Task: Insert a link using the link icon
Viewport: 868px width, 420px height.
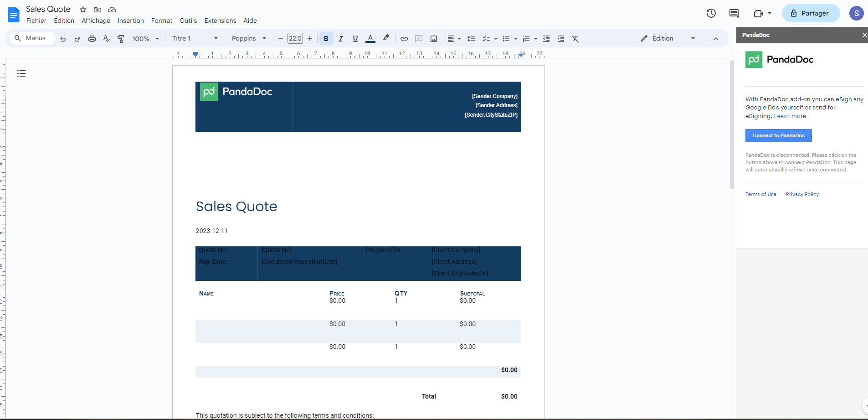Action: pyautogui.click(x=404, y=38)
